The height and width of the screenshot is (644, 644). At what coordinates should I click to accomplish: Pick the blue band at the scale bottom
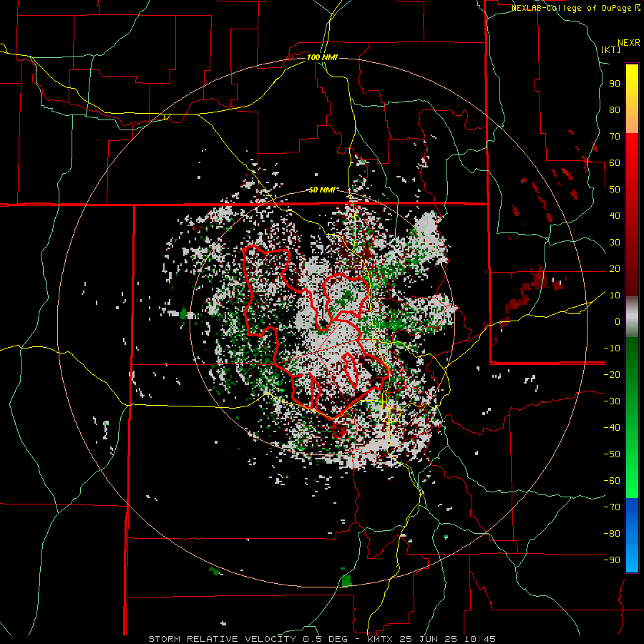(632, 535)
